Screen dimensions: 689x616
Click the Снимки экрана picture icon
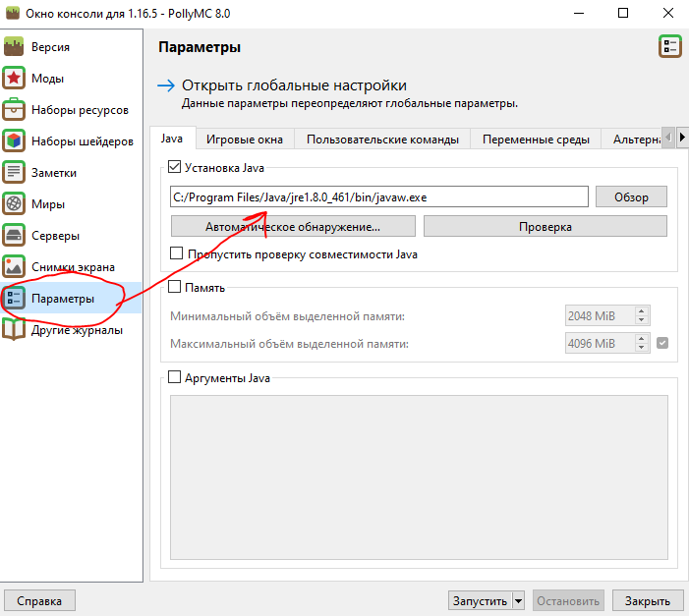click(x=14, y=266)
